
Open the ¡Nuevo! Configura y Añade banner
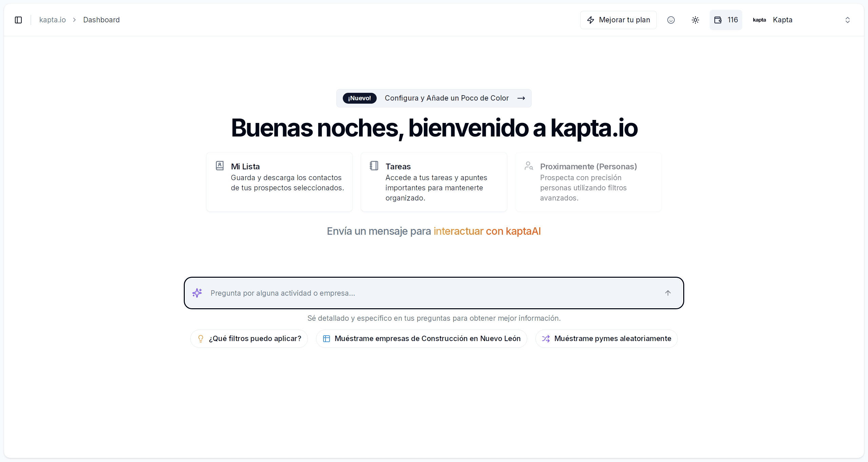[x=434, y=98]
